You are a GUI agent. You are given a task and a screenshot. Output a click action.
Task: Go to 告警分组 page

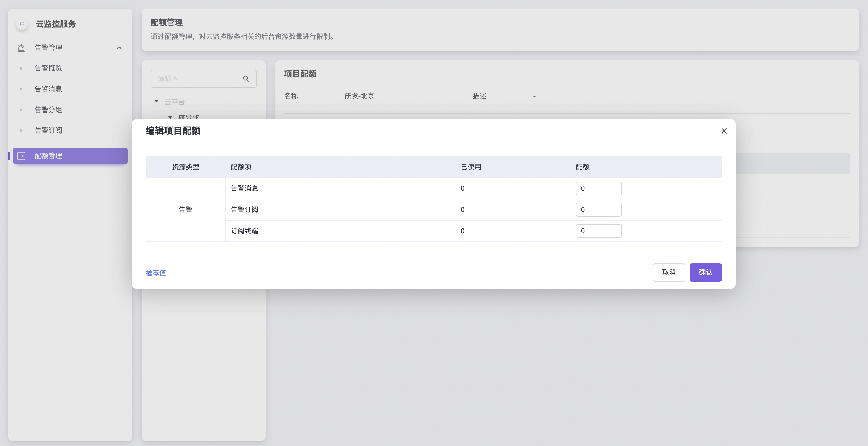click(x=48, y=110)
